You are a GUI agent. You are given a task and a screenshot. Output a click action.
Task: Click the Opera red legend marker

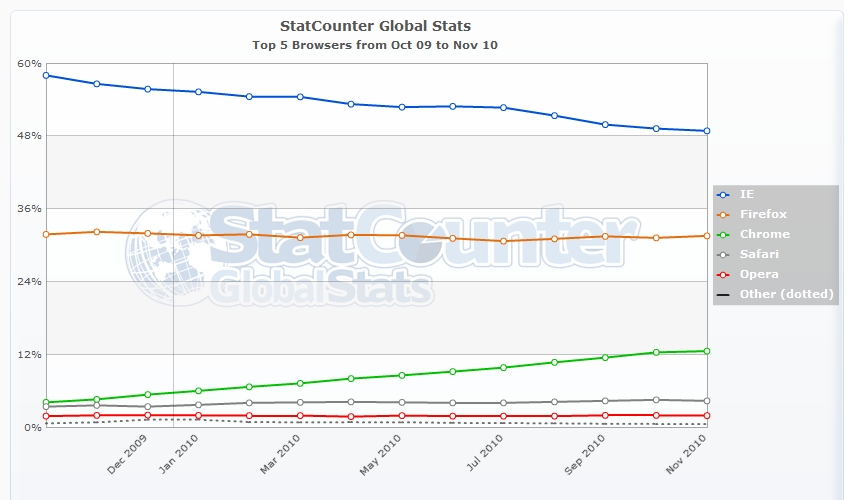(724, 274)
